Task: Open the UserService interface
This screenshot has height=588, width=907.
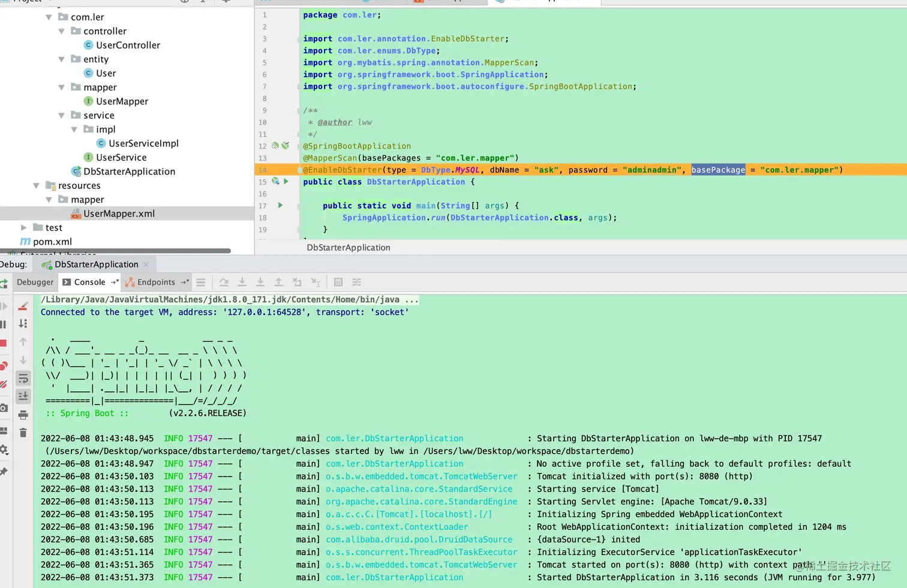Action: pos(121,158)
